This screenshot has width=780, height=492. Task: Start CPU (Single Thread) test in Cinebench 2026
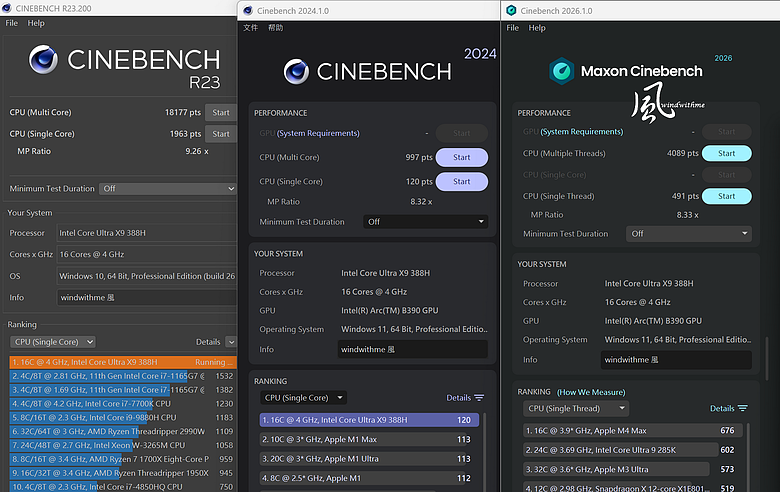726,196
